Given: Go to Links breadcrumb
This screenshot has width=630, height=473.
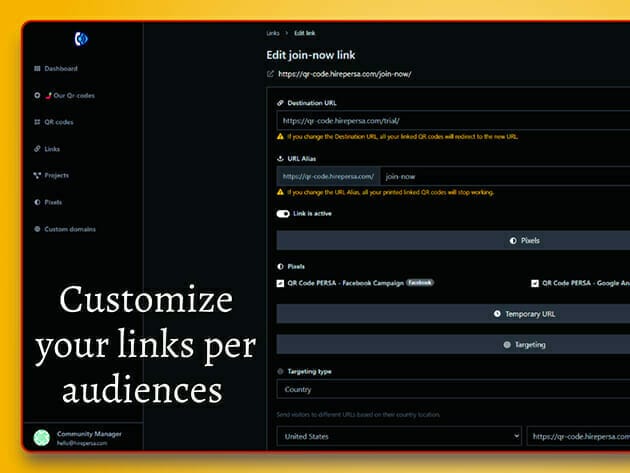Looking at the screenshot, I should click(x=273, y=33).
